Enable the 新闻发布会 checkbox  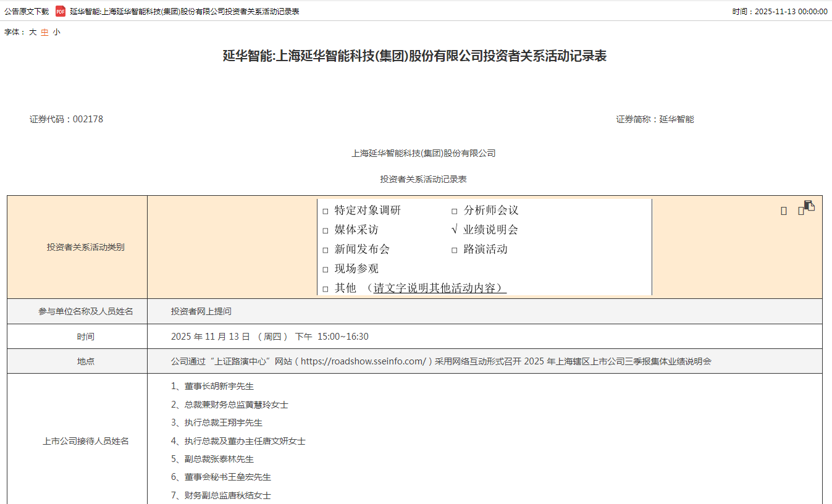click(x=326, y=250)
